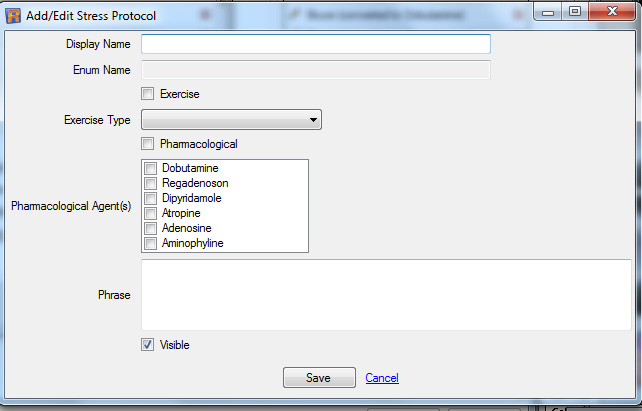
Task: Tick the Aminophyline agent checkbox
Action: tap(151, 243)
